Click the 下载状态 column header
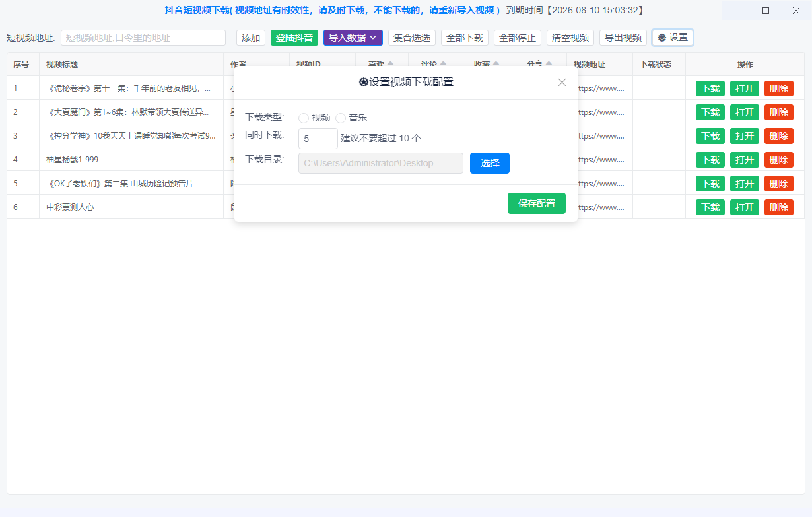The height and width of the screenshot is (517, 812). click(x=659, y=64)
